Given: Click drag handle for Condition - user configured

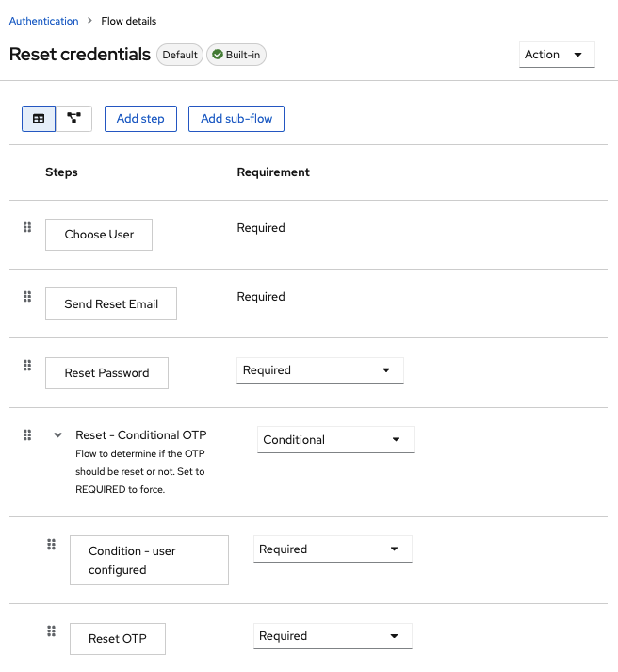Looking at the screenshot, I should coord(52,544).
